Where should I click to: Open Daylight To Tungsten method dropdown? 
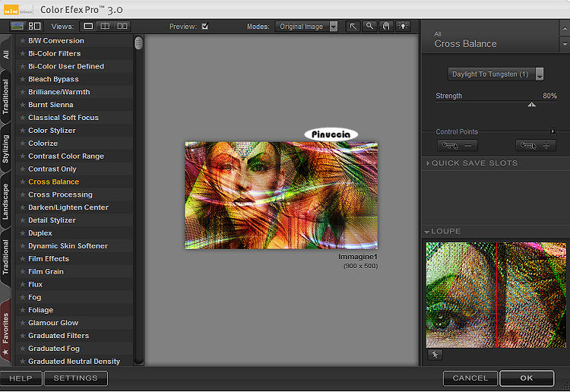pyautogui.click(x=496, y=74)
